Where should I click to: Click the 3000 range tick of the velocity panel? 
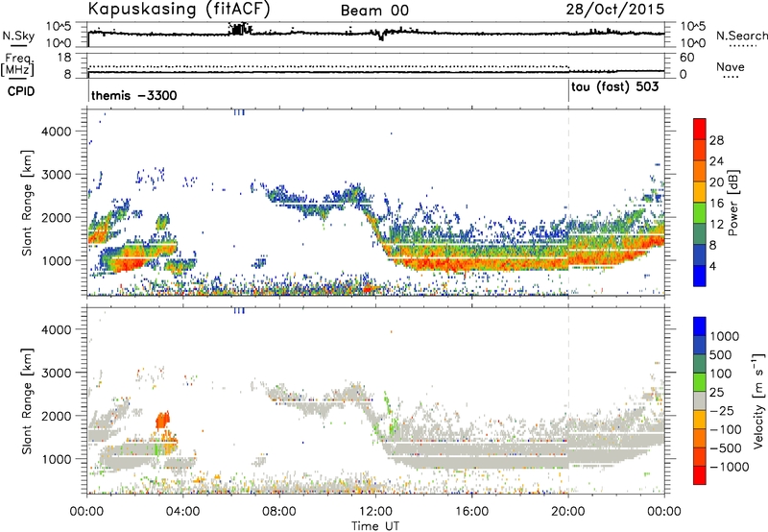[x=57, y=373]
